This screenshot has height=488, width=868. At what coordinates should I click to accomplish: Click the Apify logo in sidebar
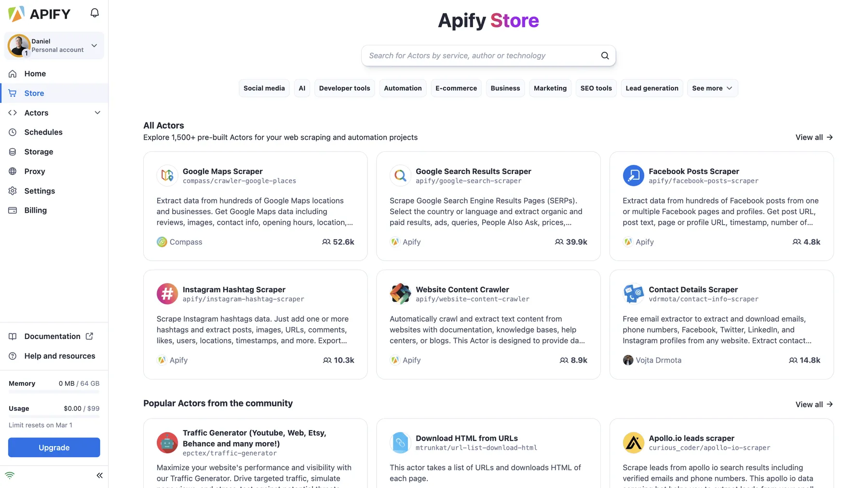40,14
